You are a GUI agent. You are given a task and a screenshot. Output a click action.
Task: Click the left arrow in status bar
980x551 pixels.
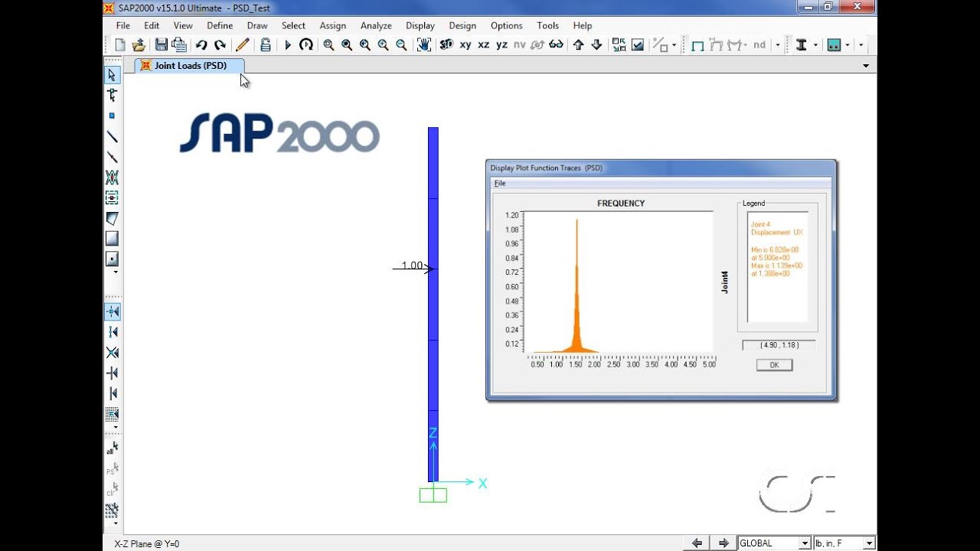tap(697, 543)
